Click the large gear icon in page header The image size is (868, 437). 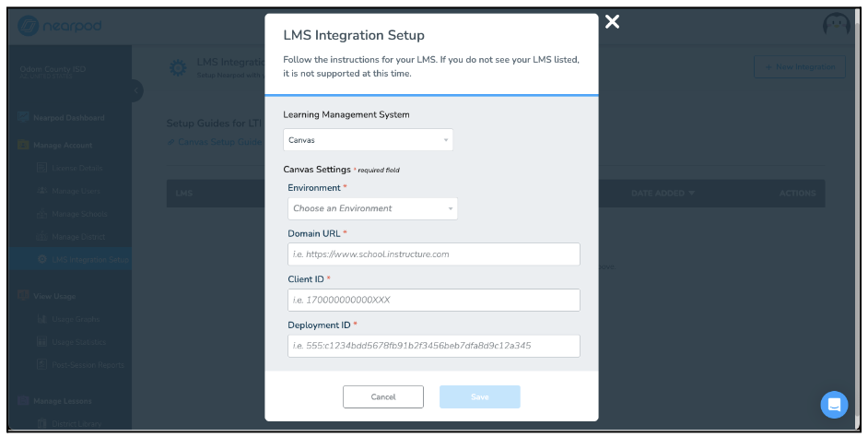[178, 68]
